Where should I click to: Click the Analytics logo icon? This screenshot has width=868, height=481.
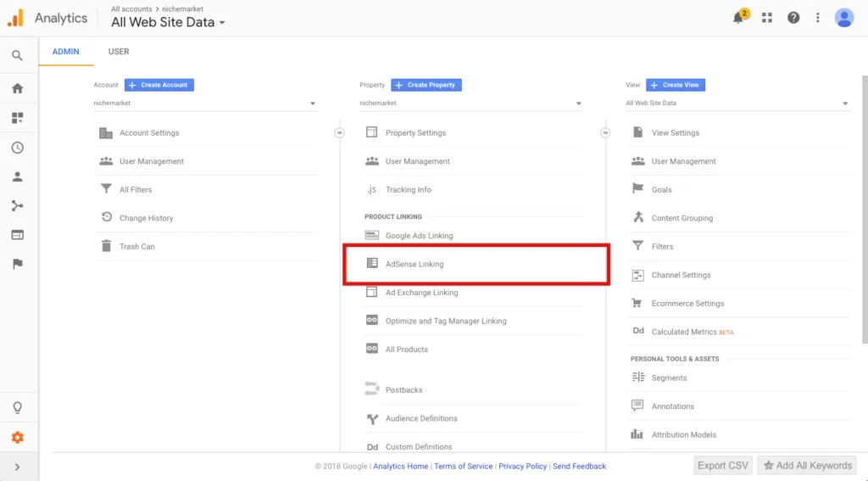[15, 18]
